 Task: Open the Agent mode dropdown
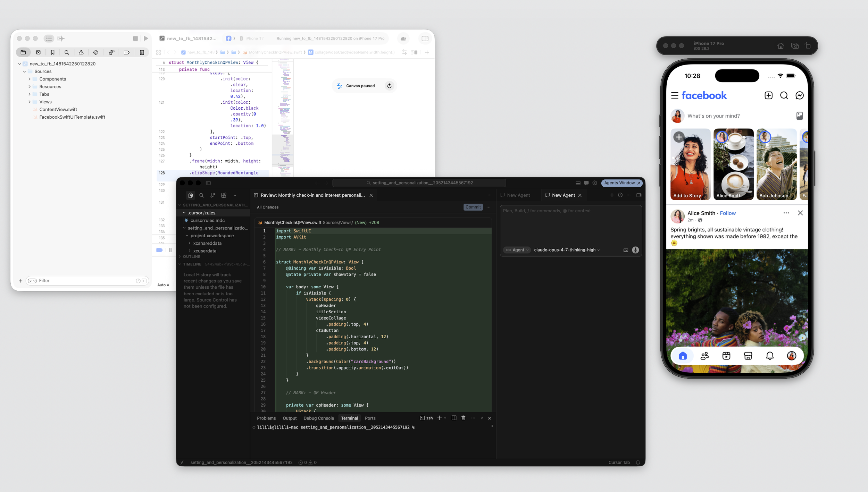pyautogui.click(x=517, y=250)
